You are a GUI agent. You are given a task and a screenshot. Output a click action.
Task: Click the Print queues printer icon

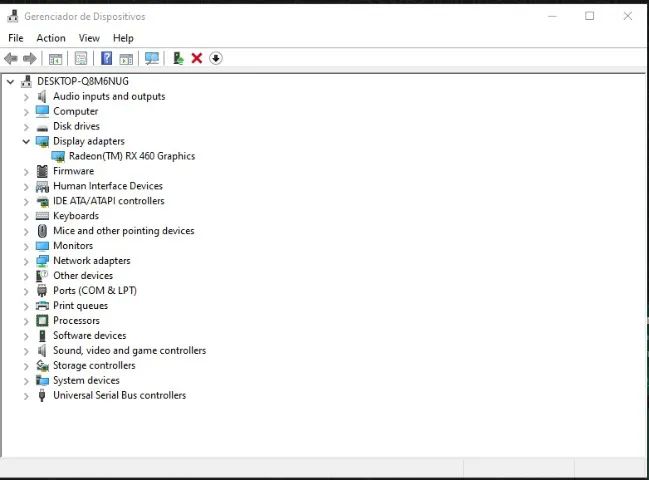click(42, 306)
